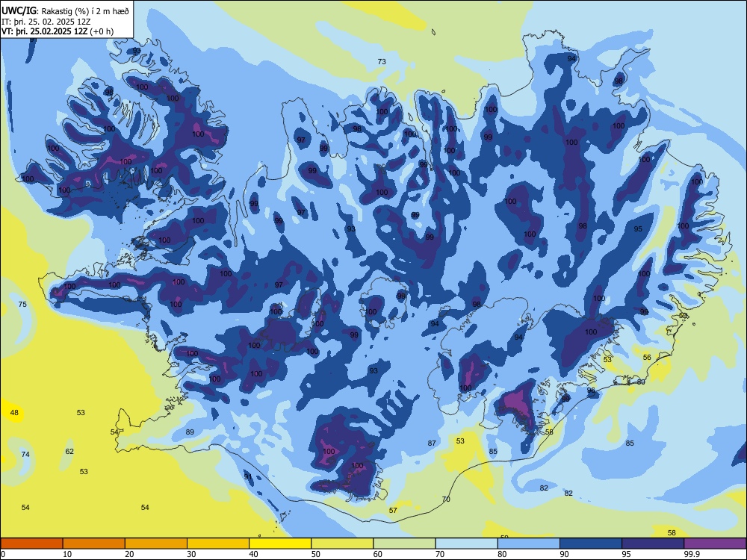This screenshot has height=560, width=747.
Task: Click the '99.9' legend scale label
Action: [692, 554]
